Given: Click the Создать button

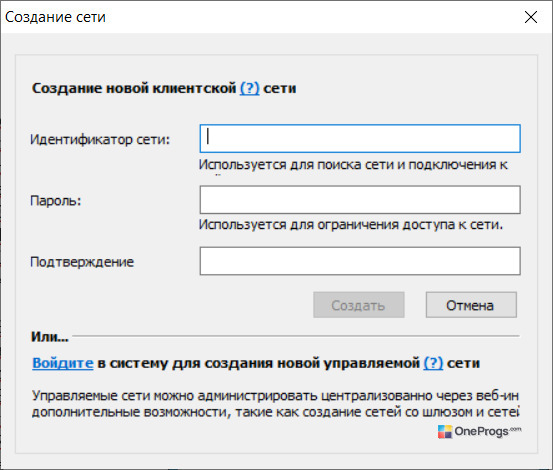Looking at the screenshot, I should pos(359,305).
